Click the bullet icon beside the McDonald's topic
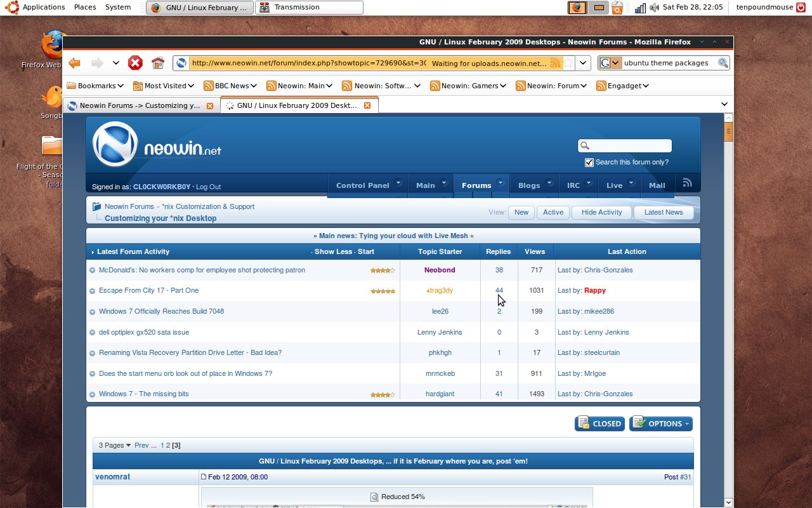The height and width of the screenshot is (508, 812). (x=93, y=271)
